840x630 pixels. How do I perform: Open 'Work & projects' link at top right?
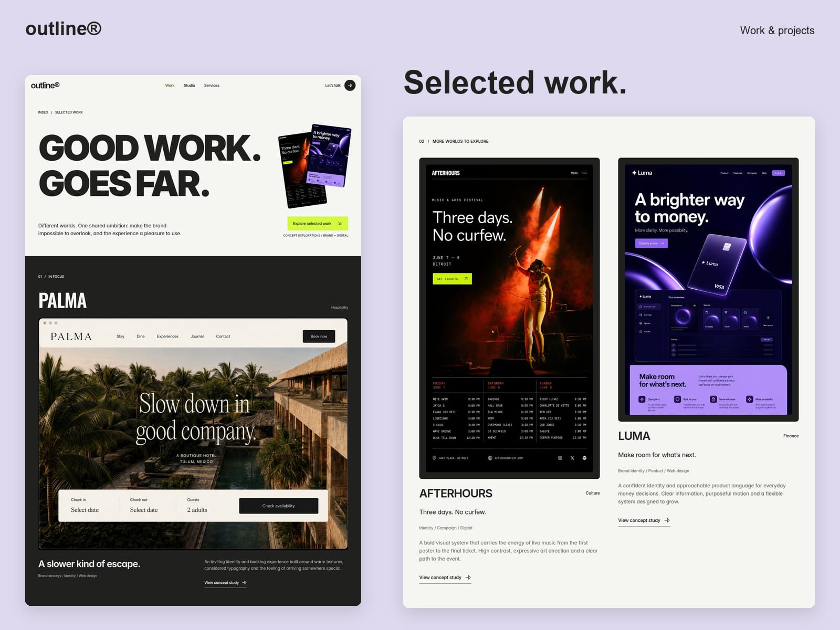[x=777, y=30]
